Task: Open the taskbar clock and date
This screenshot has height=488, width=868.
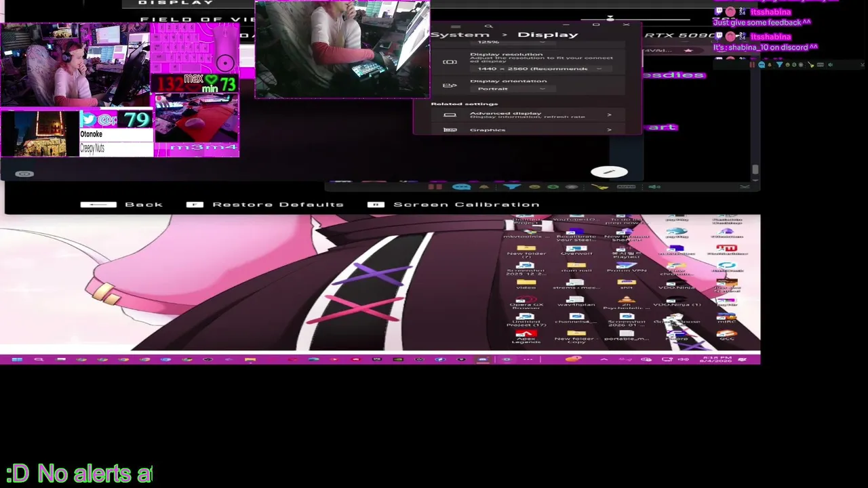Action: point(717,359)
